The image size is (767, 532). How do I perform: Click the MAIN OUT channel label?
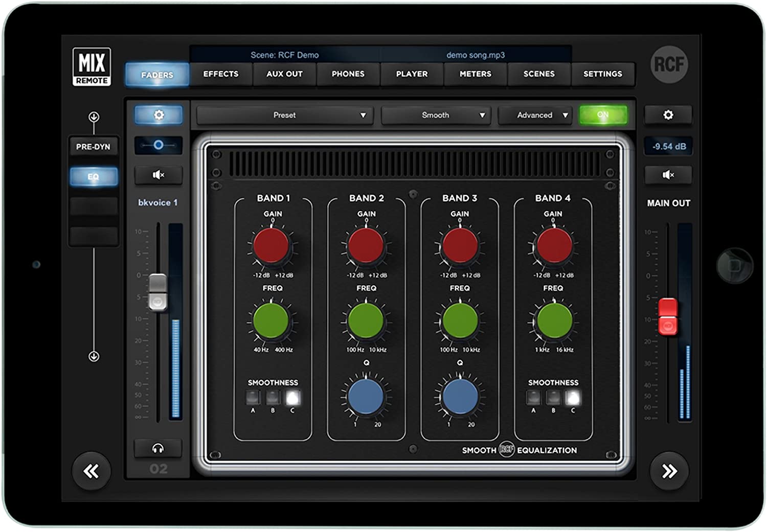point(668,203)
